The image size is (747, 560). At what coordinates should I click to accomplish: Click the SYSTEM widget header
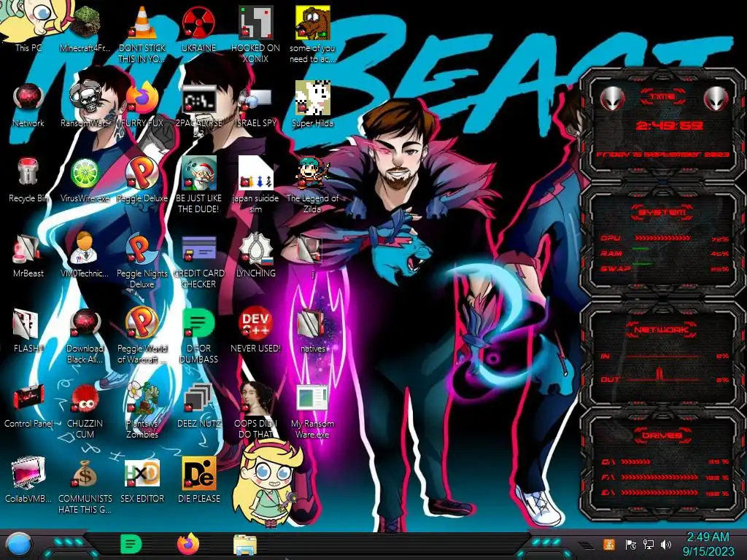click(x=662, y=212)
